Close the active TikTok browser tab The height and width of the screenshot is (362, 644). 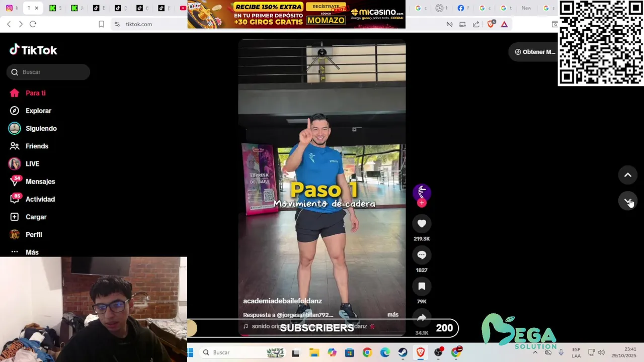pos(36,8)
